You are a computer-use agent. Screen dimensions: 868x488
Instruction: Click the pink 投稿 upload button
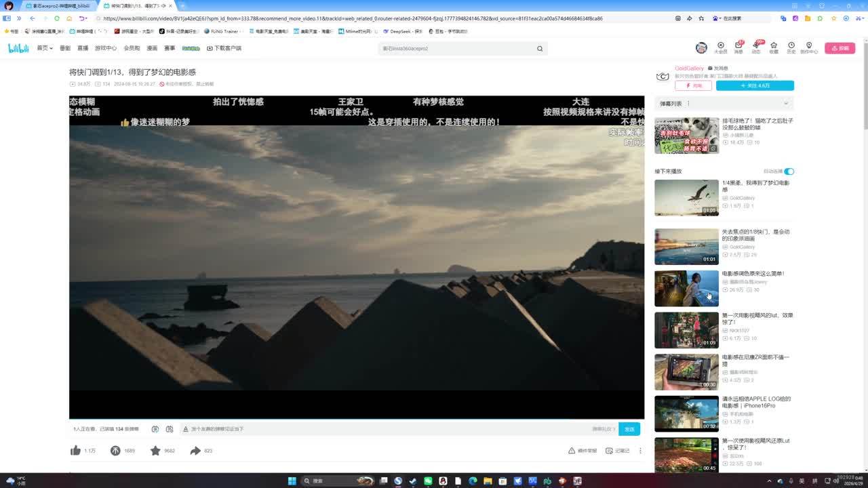pos(840,48)
